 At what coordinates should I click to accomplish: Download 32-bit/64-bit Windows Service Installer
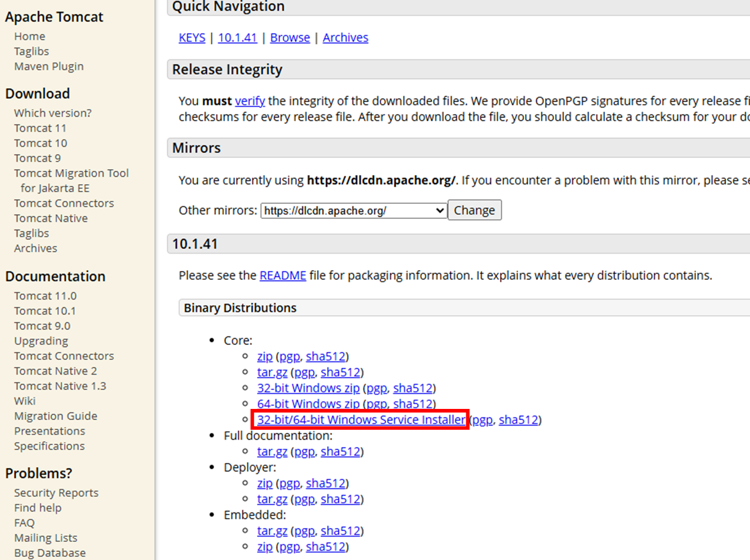pos(361,420)
